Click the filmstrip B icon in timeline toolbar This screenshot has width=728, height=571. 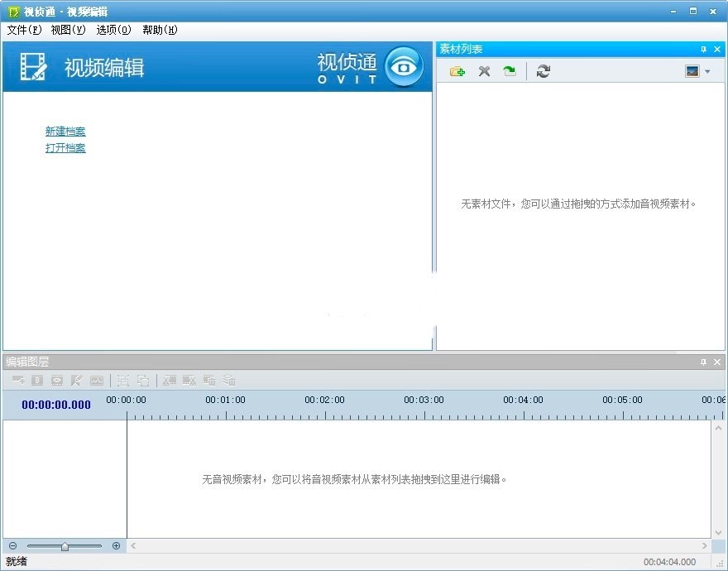[37, 381]
